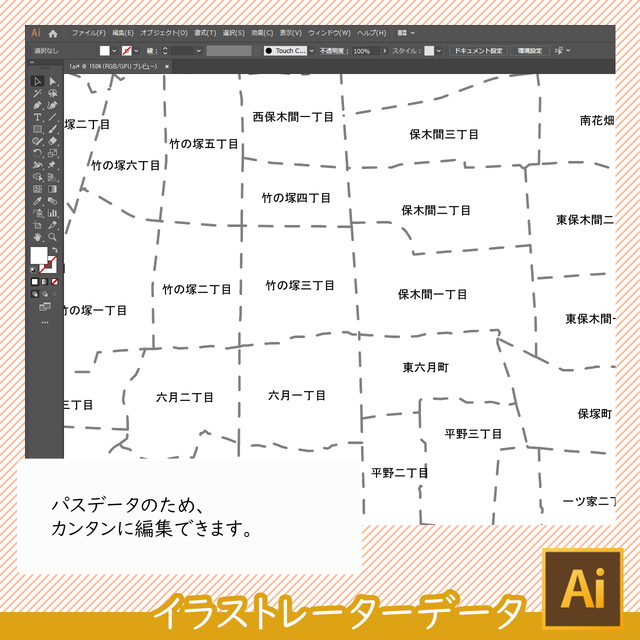
Task: Open the Touch C... brush definition dropdown
Action: (312, 51)
